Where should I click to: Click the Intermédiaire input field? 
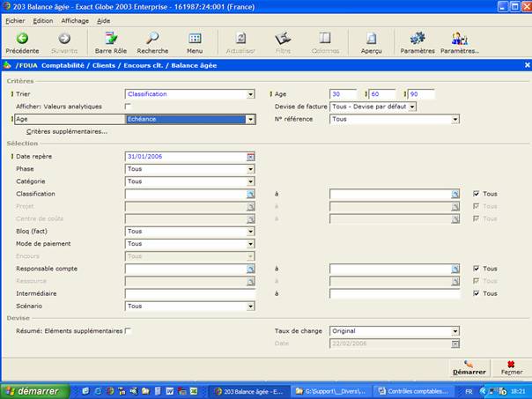[x=189, y=293]
